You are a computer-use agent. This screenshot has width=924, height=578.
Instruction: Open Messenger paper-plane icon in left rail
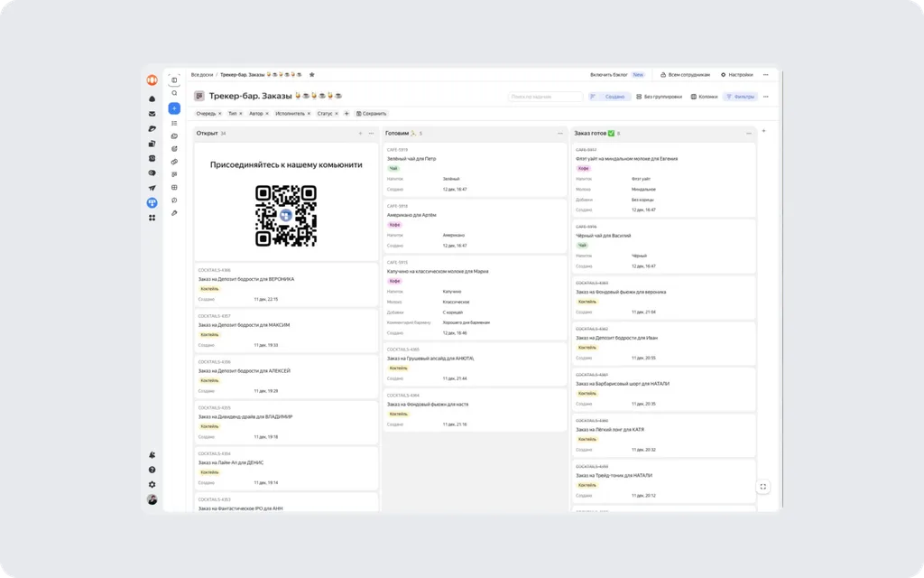(x=152, y=188)
